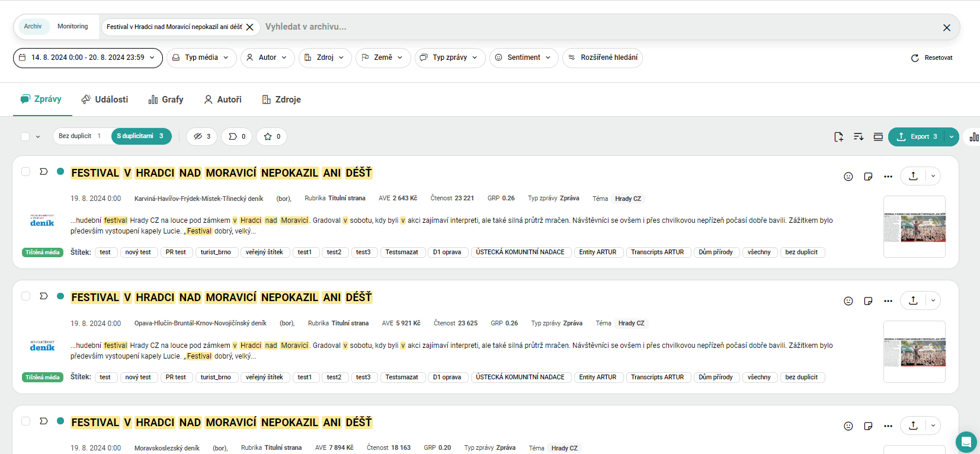Click the tag icon on the Moravskoslezský deník article
Screen dimensions: 980x454
44,421
